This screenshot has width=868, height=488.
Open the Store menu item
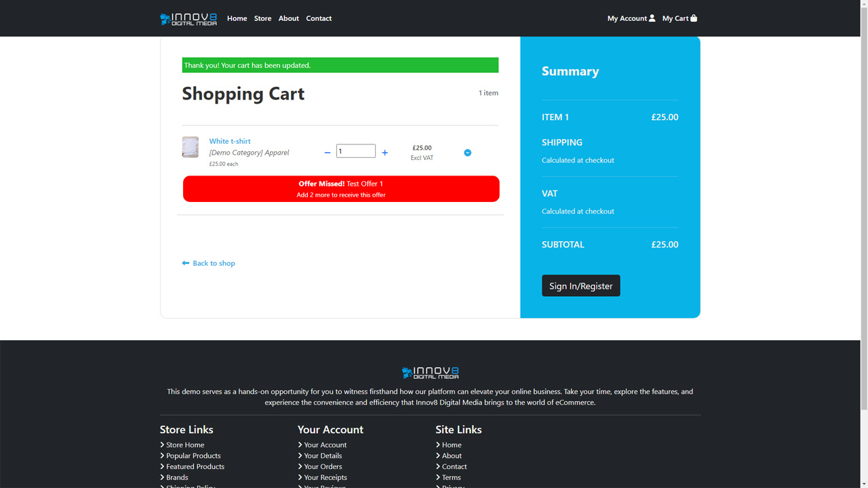pos(262,18)
